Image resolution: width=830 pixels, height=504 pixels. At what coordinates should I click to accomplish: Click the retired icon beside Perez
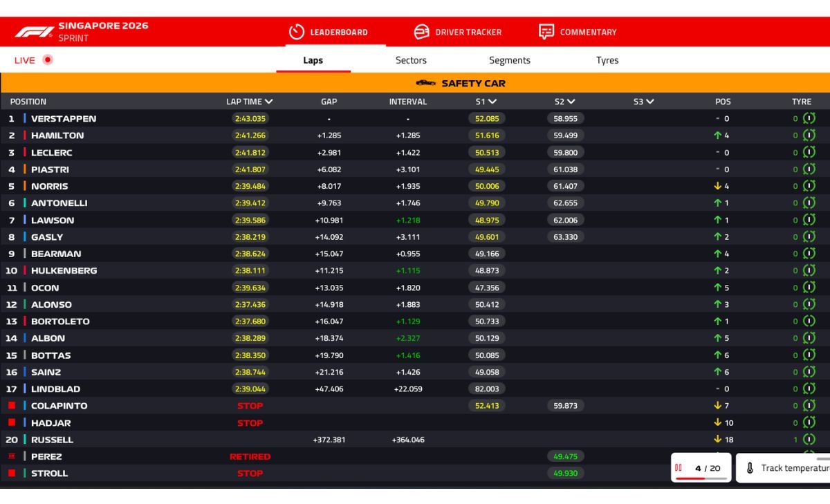tap(11, 456)
